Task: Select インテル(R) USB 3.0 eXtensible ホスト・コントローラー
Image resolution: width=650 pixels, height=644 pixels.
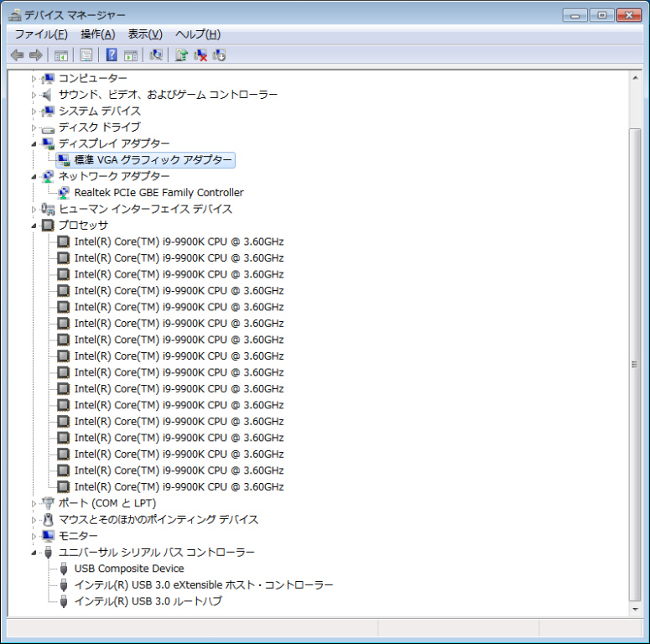Action: [204, 585]
